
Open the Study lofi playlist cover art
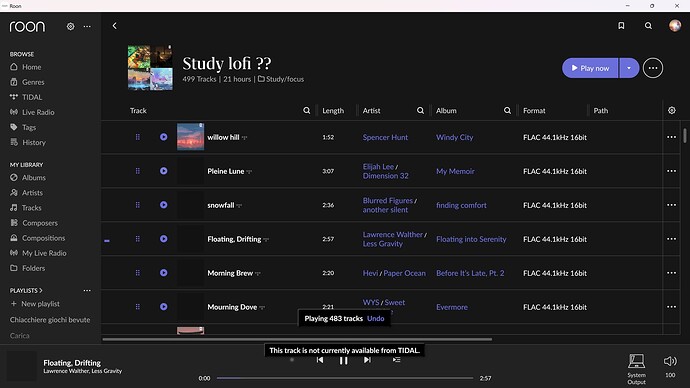[150, 68]
